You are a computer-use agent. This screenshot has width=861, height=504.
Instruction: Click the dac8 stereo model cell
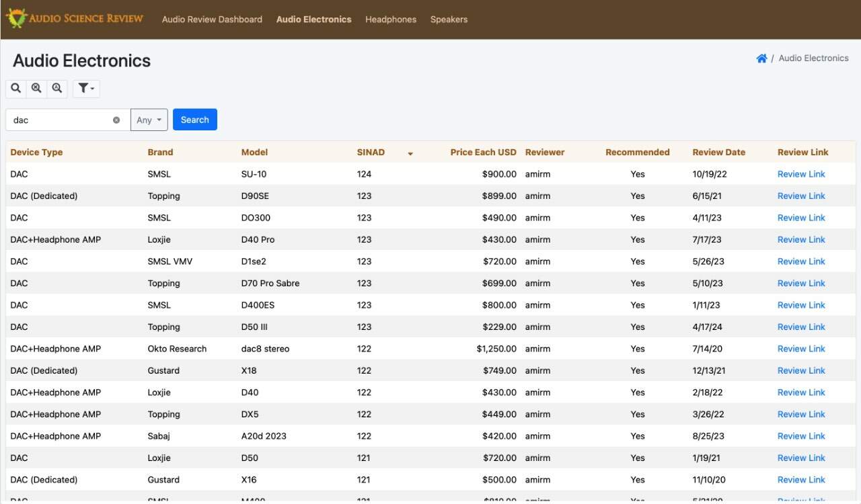(265, 349)
